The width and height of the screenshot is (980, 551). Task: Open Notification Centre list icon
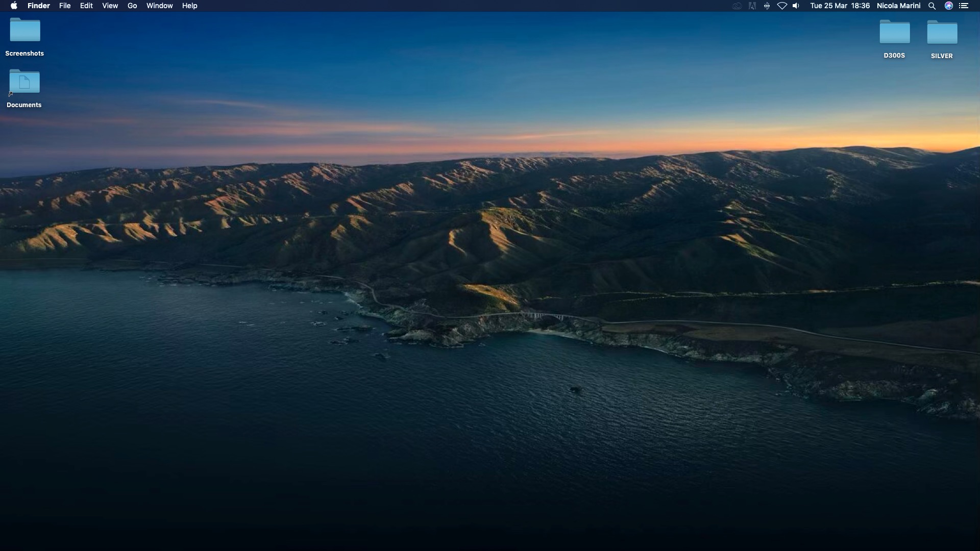pos(964,6)
